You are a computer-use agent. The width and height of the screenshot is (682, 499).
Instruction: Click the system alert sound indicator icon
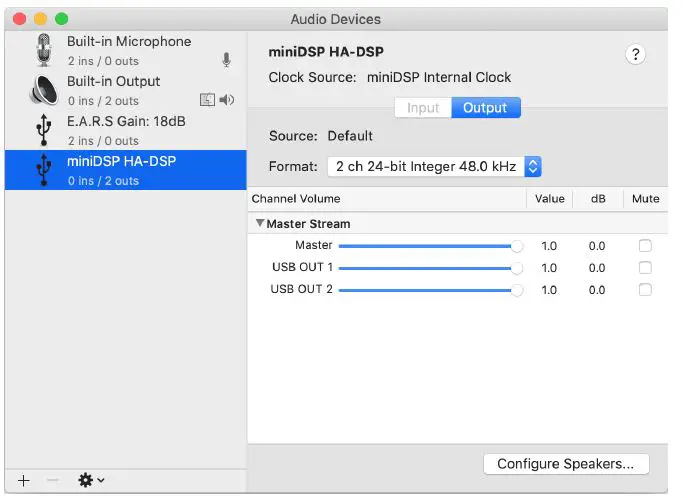coord(207,100)
